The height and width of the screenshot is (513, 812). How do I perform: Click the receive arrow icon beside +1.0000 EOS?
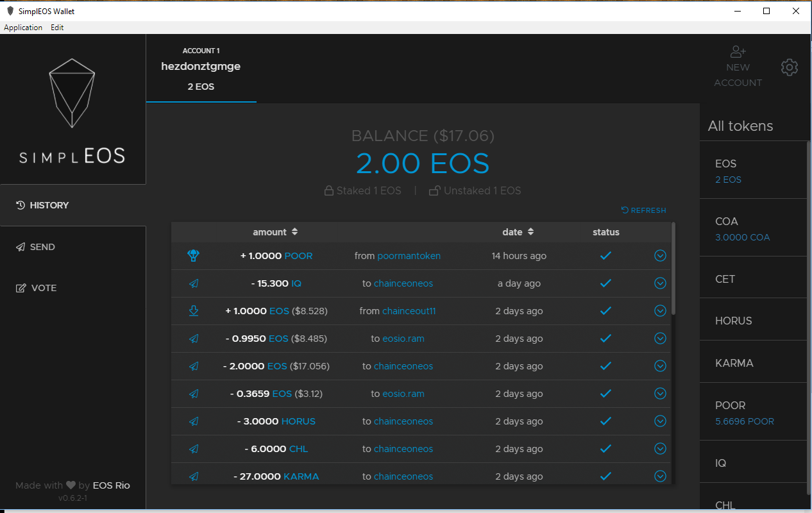pyautogui.click(x=194, y=311)
